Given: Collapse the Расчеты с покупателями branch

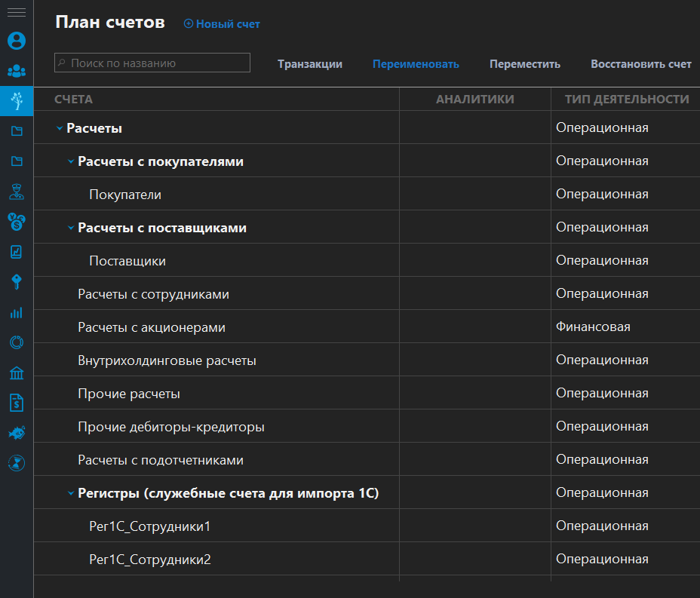Looking at the screenshot, I should point(71,162).
